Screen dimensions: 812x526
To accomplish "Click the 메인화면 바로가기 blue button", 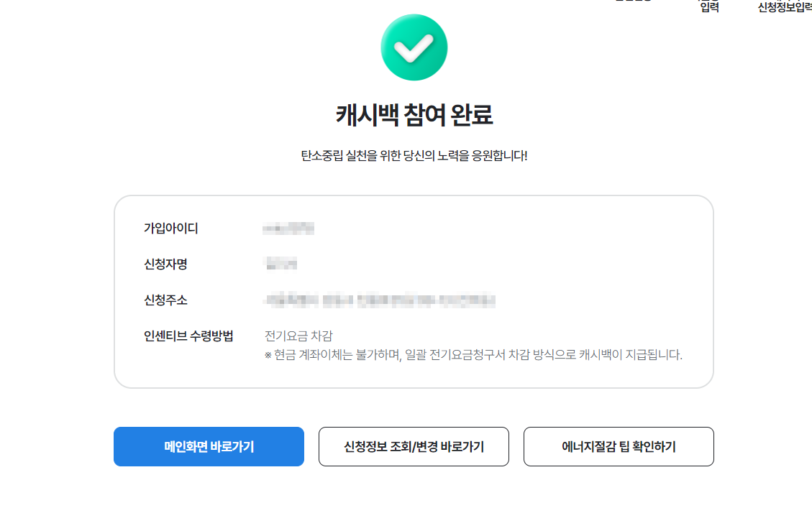I will click(209, 446).
